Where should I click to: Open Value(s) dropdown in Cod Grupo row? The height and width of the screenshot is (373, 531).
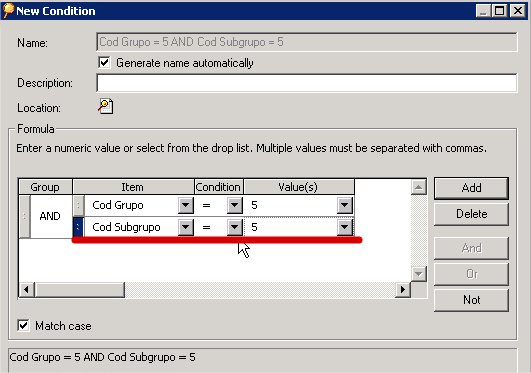pos(345,205)
